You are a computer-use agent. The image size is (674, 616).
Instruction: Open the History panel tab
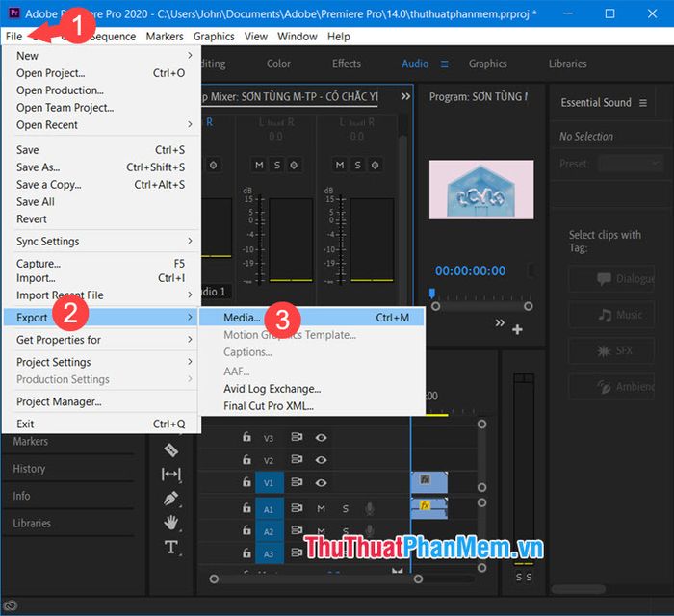(29, 468)
